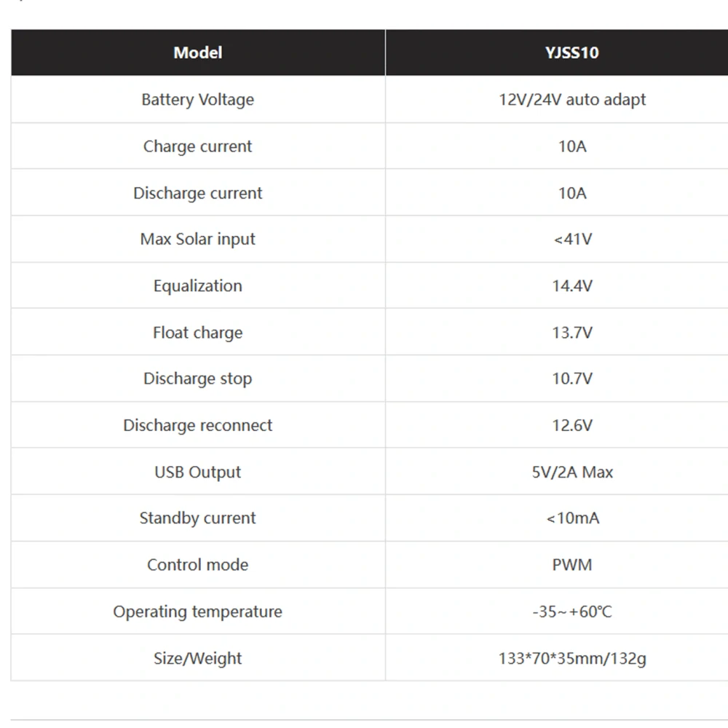The width and height of the screenshot is (728, 728).
Task: Select the Battery Voltage label cell
Action: click(198, 99)
